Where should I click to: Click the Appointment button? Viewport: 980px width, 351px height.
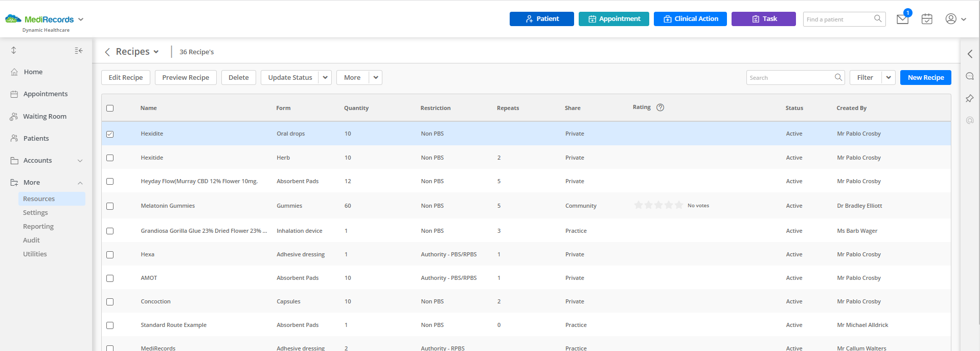[614, 19]
